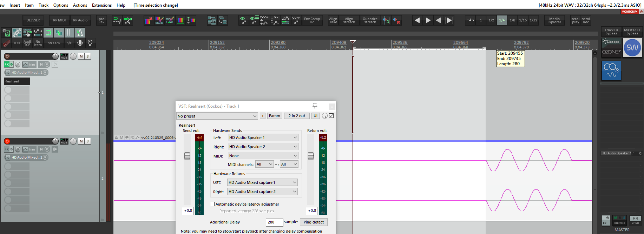Click the go to project start button

(439, 20)
